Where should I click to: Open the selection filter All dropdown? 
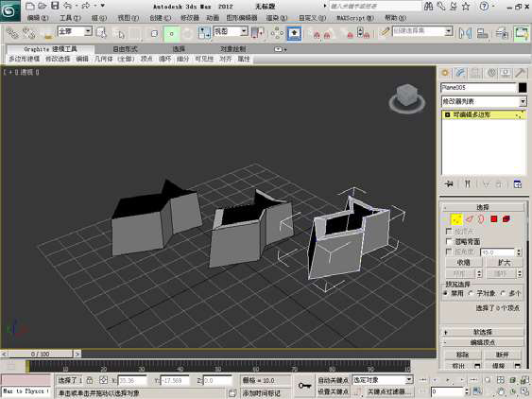coord(75,31)
